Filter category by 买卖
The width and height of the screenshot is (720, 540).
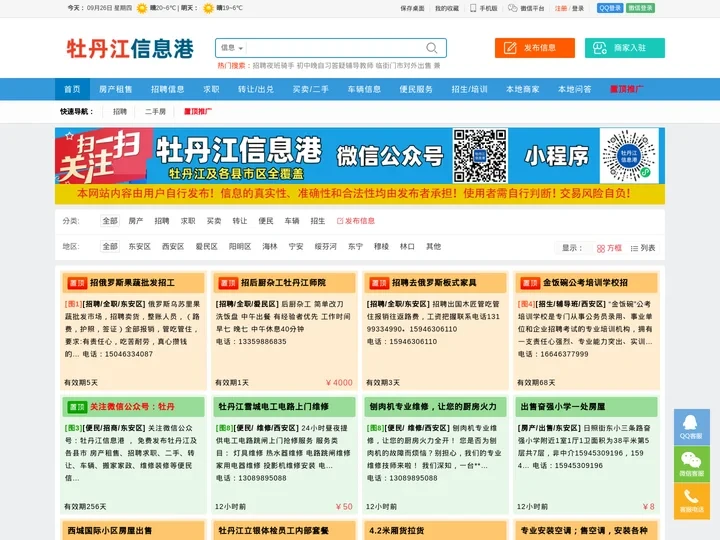click(214, 221)
